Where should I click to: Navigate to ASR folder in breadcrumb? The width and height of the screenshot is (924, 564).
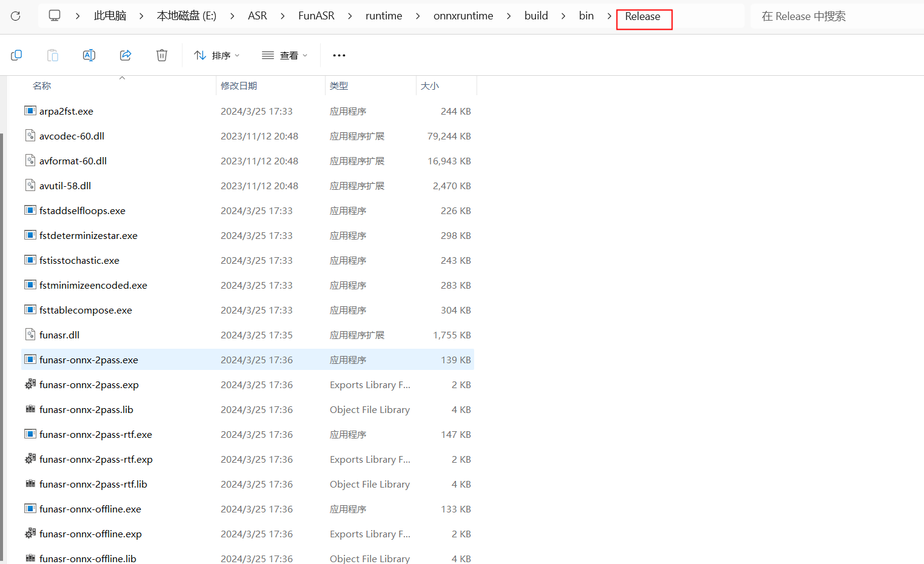click(258, 16)
